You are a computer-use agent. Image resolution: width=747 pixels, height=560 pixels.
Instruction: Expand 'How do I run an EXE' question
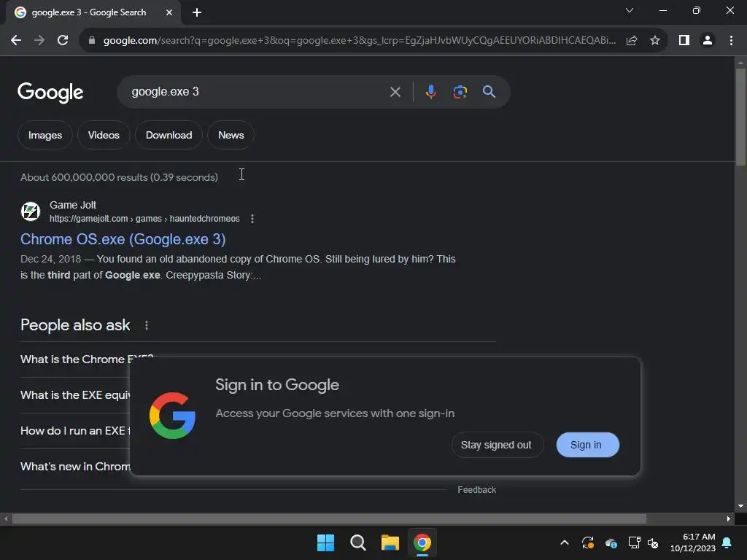[x=74, y=430]
